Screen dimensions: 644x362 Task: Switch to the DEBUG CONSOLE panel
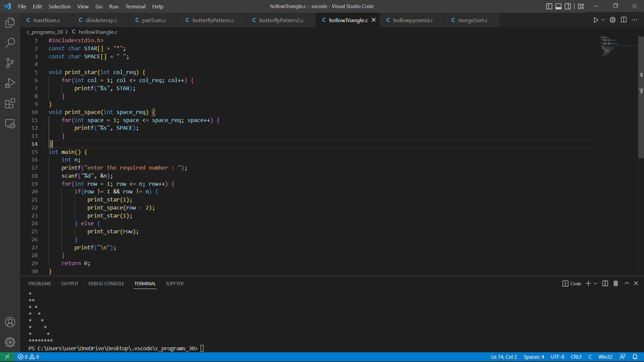pos(106,283)
